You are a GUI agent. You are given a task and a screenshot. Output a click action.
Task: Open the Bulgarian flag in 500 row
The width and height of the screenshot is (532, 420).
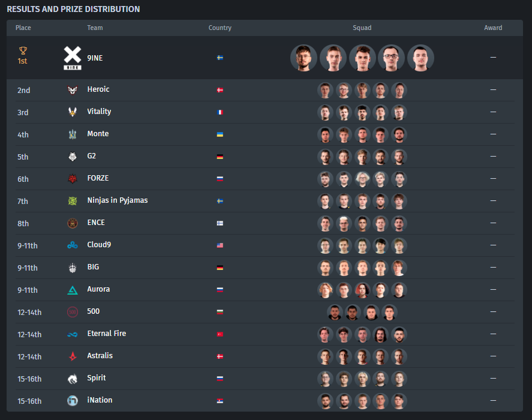[220, 311]
